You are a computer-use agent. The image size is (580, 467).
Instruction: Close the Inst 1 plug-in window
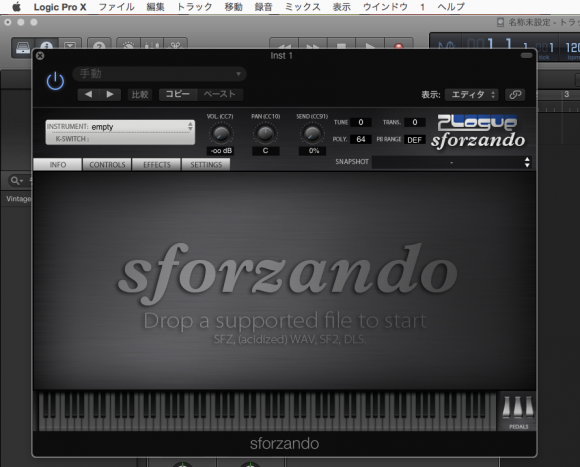[x=40, y=55]
